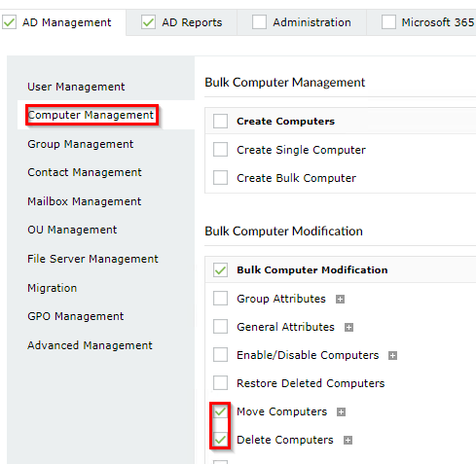This screenshot has height=464, width=476.
Task: Expand Enable/Disable Computers plus icon
Action: click(x=392, y=355)
